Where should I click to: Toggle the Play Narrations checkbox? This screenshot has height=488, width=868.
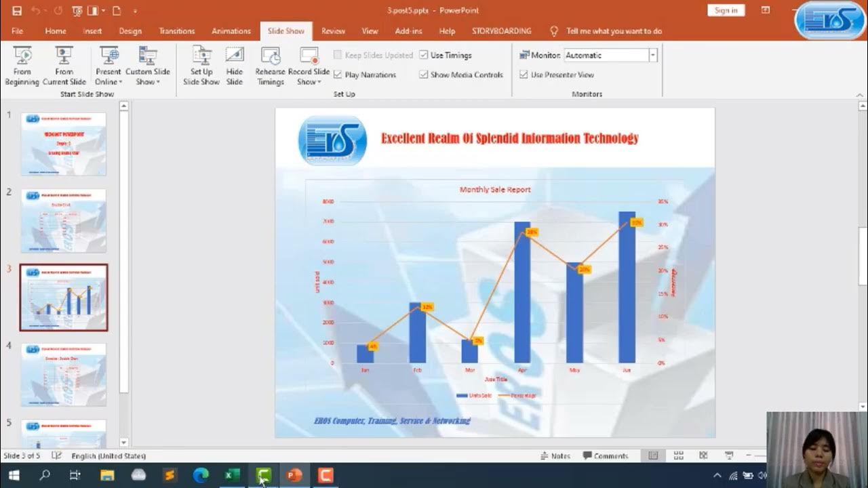point(338,75)
